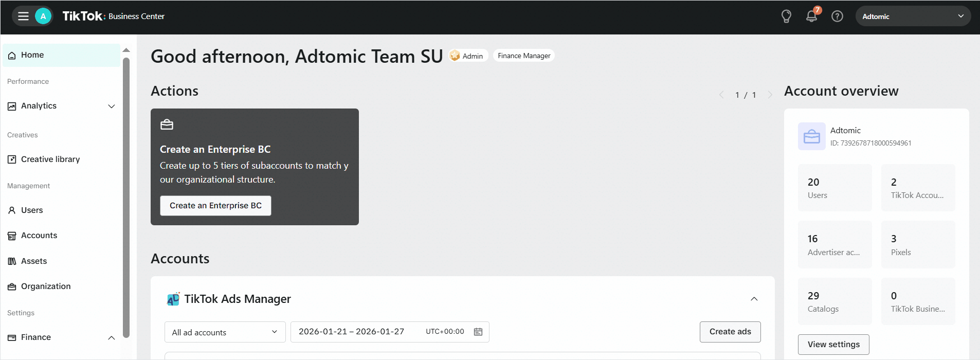Click the sidebar scroll up arrow
The image size is (980, 360).
[126, 50]
